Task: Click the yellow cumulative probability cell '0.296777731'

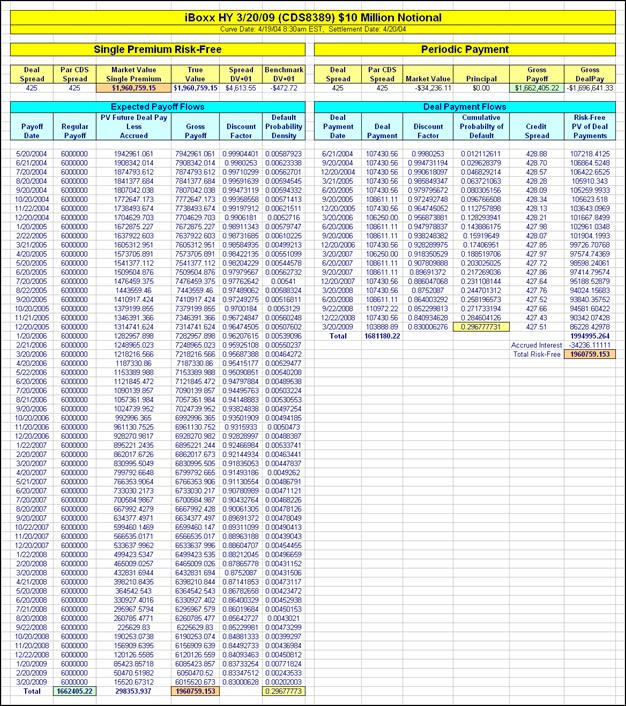Action: (x=481, y=327)
